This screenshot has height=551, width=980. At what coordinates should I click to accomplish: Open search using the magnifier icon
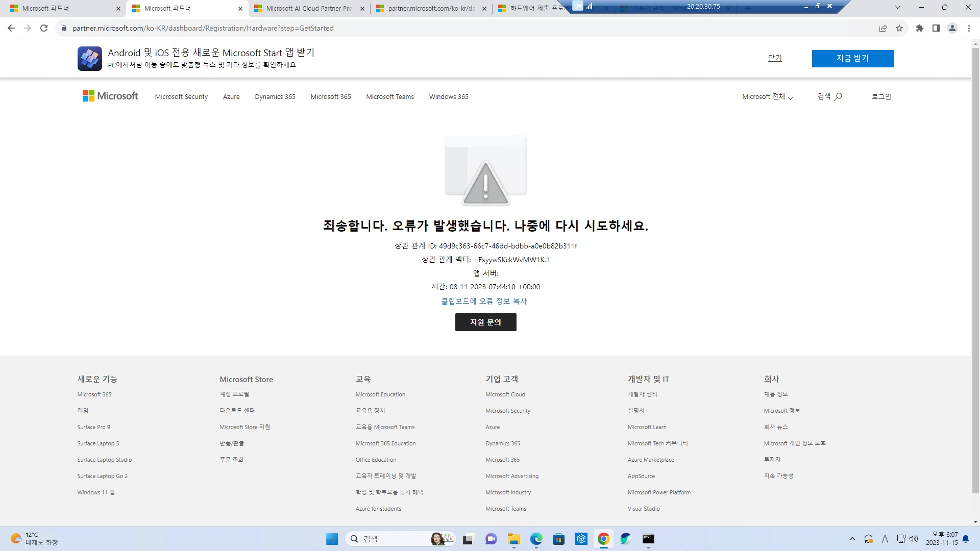(x=837, y=96)
